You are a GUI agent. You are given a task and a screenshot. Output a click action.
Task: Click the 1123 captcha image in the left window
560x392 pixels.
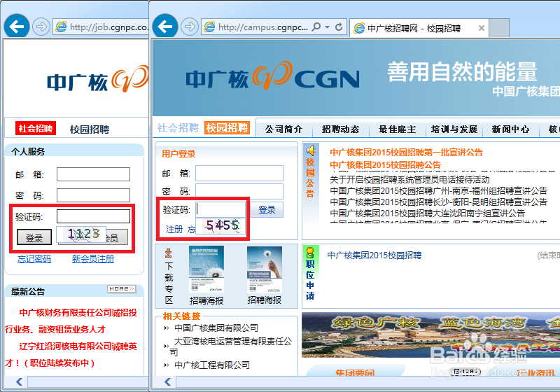(81, 234)
